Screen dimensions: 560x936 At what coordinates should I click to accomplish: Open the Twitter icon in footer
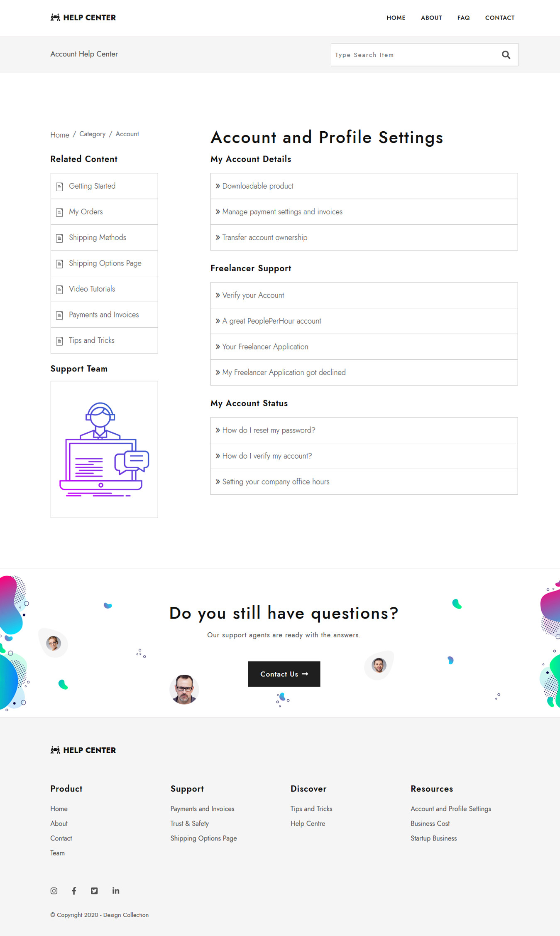coord(94,890)
